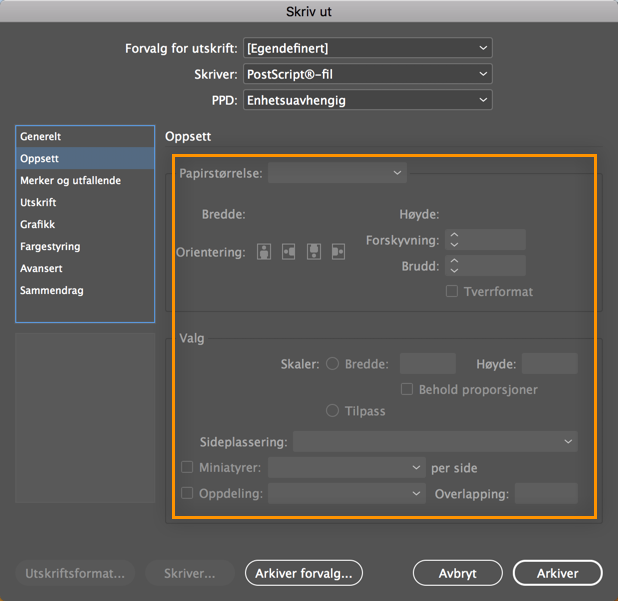Screen dimensions: 618x601
Task: Select the reverse landscape orientation icon
Action: point(338,252)
